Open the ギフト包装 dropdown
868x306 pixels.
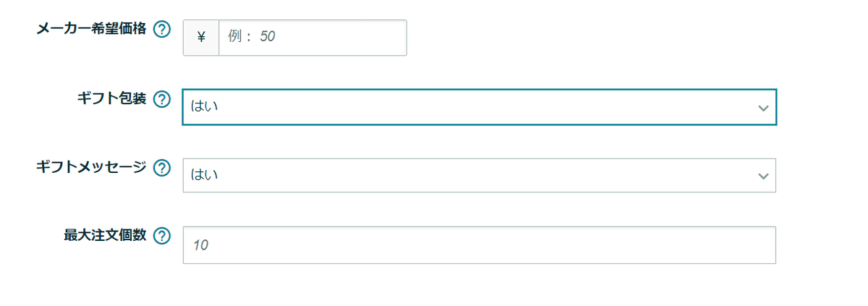(477, 107)
